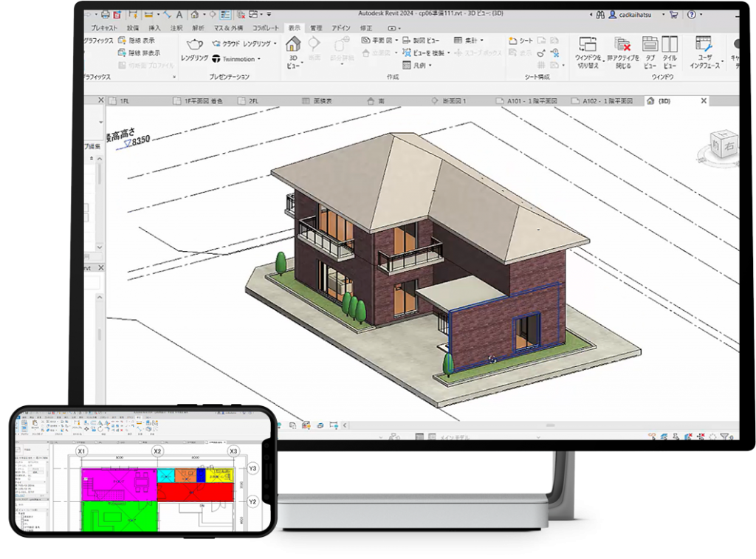Open the 注釈 ribbon tab
This screenshot has width=756, height=559.
pos(176,28)
